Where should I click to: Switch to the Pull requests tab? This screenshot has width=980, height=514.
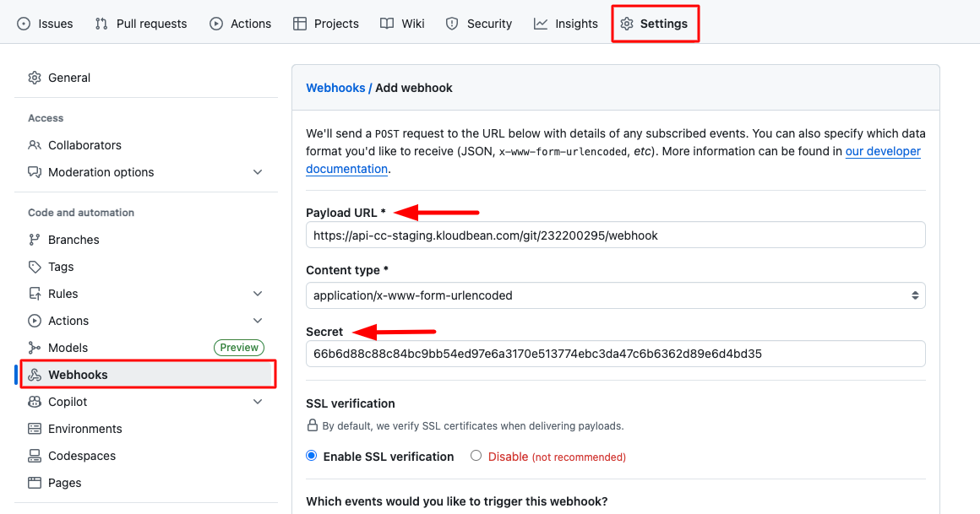pos(141,23)
